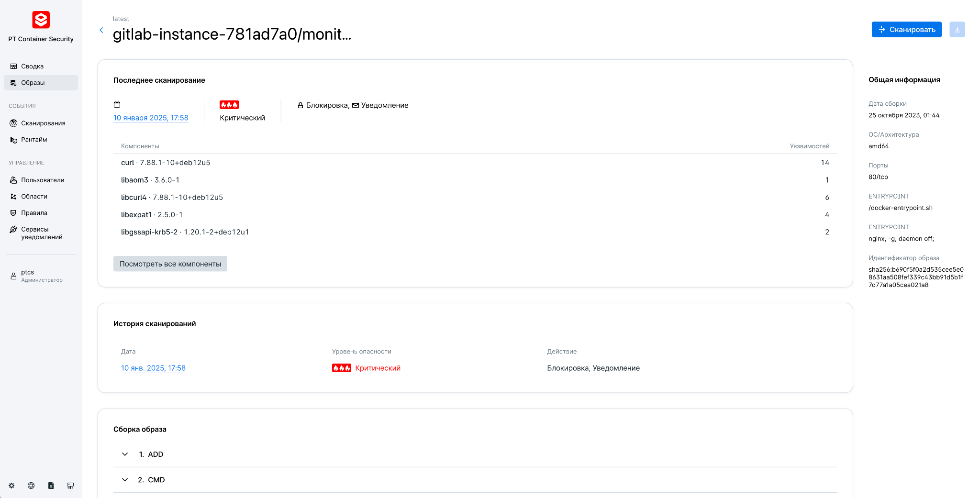Select the libcurl4 · 7.88.1-10+deb12u5 component

(172, 198)
